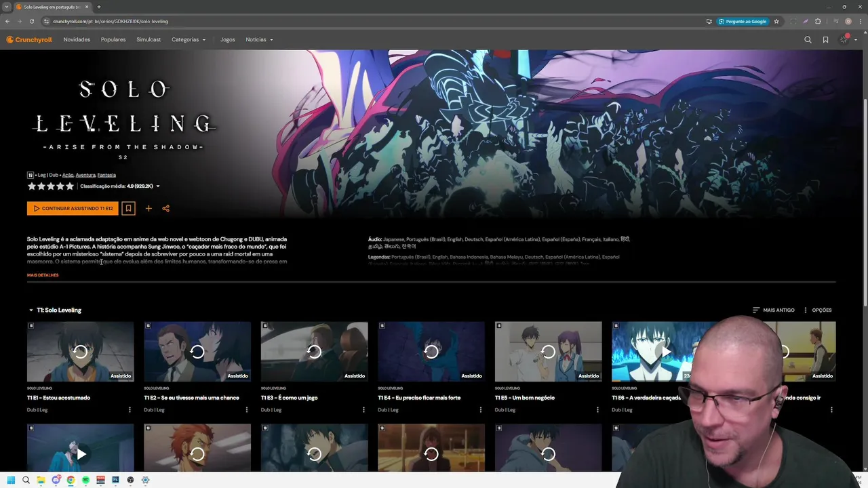
Task: Share the Solo Leveling series
Action: pyautogui.click(x=165, y=208)
